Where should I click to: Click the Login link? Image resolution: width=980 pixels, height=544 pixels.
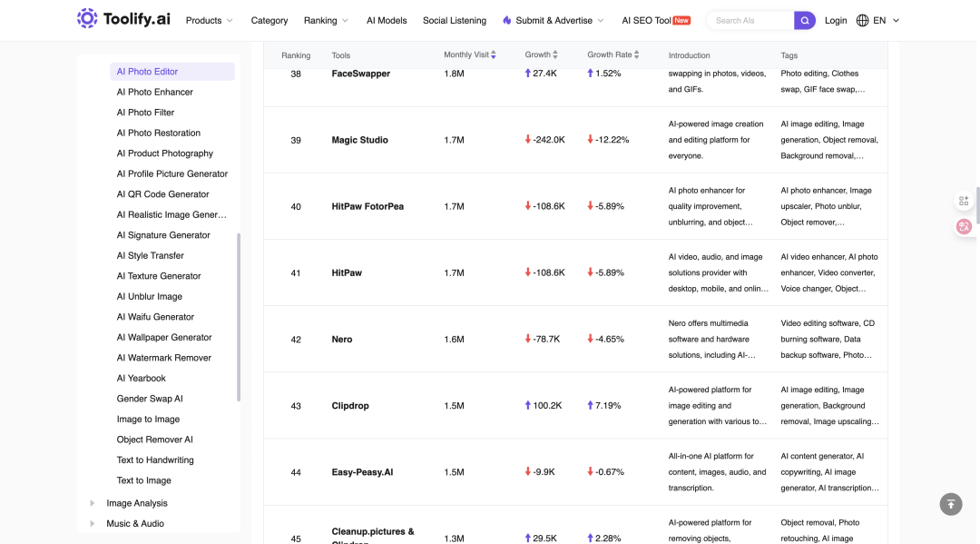coord(836,21)
